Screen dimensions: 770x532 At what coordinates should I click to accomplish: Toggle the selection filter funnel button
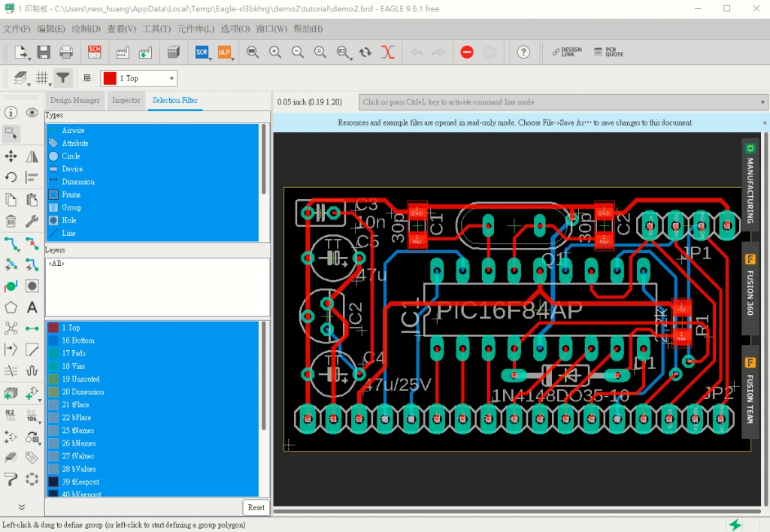(63, 78)
